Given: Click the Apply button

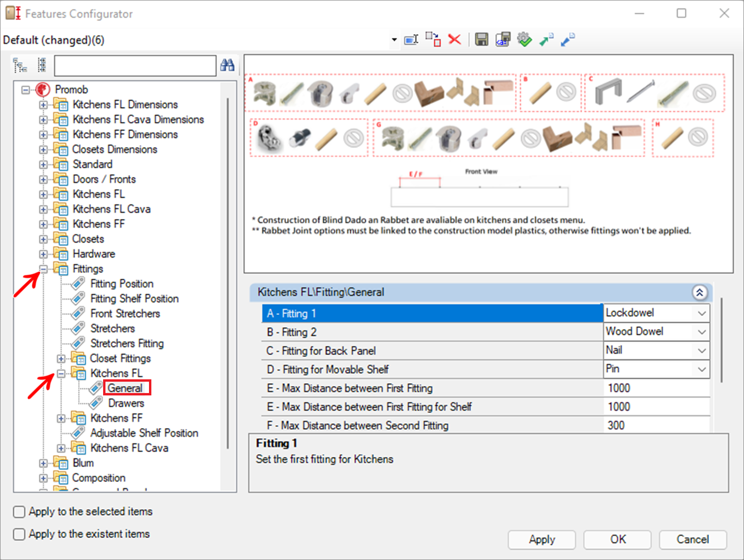Looking at the screenshot, I should (542, 540).
